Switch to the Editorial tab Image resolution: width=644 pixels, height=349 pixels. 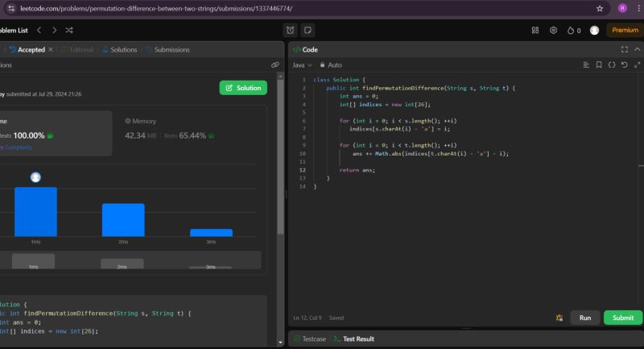click(77, 49)
